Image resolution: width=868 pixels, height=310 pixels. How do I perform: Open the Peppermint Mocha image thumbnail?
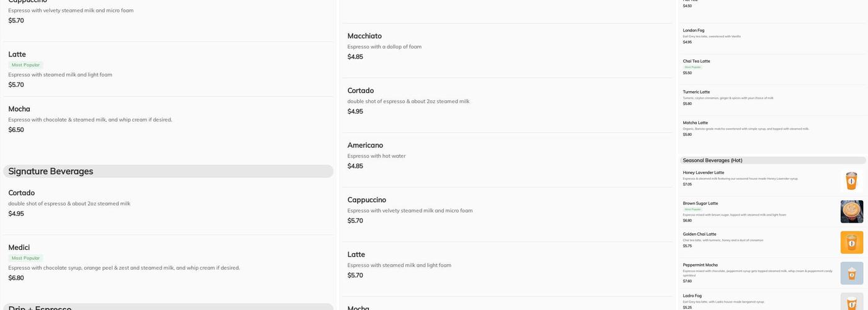point(851,273)
